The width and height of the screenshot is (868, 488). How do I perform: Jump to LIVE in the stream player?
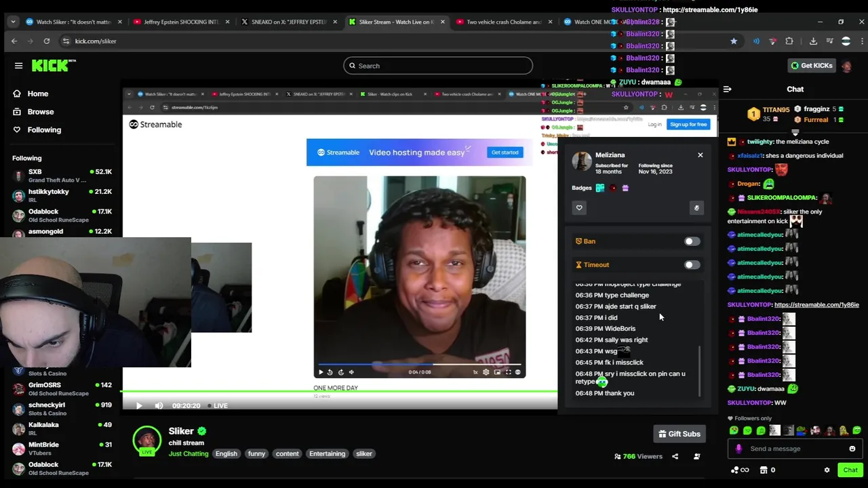(217, 406)
